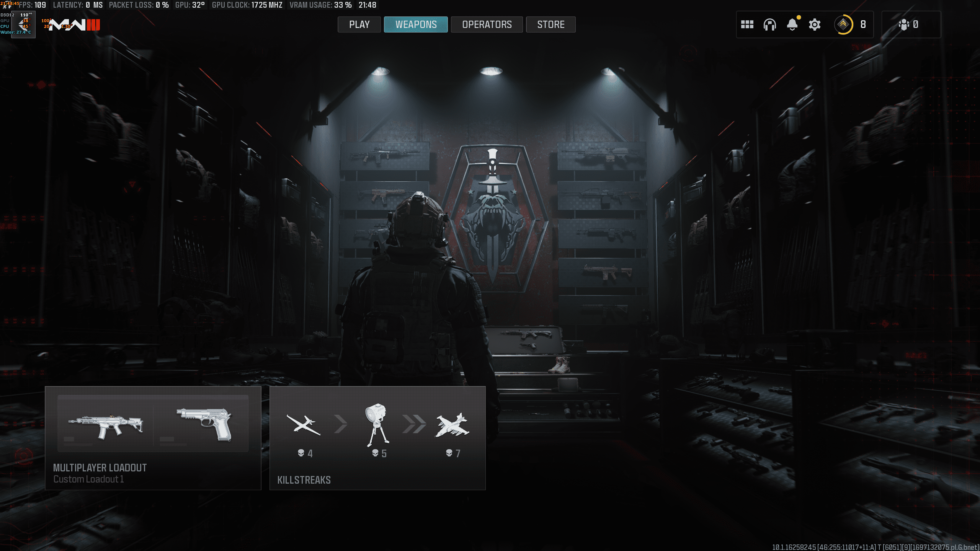Click the party count 0

coord(916,24)
